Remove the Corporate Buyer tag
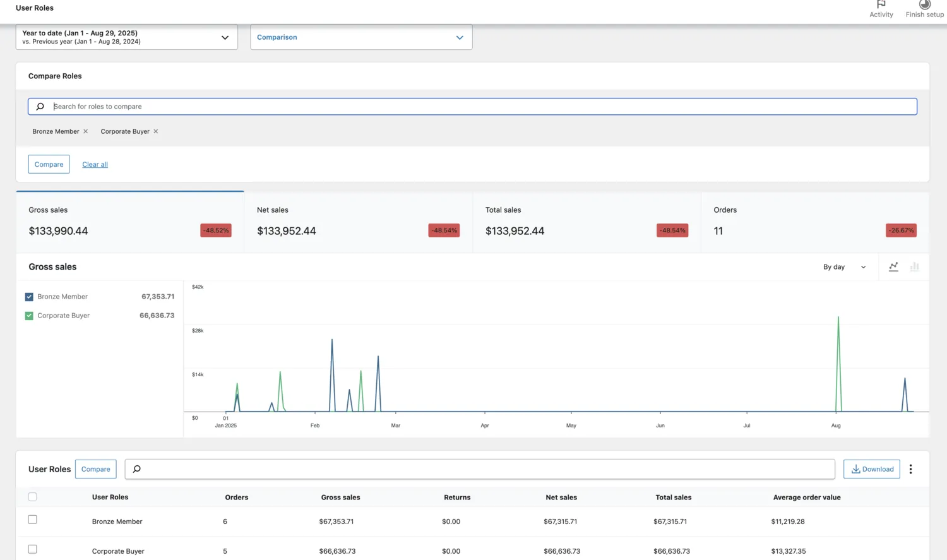947x560 pixels. point(156,131)
